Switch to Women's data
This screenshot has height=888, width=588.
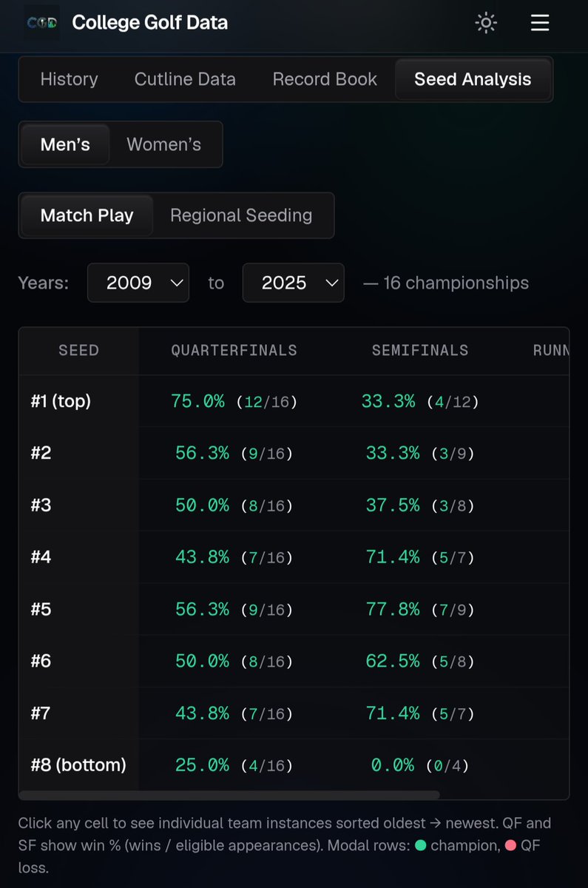pos(164,144)
